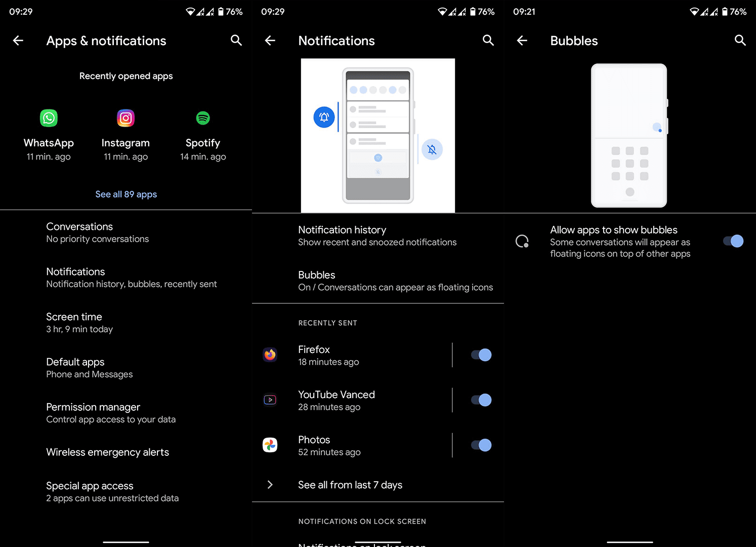Toggle Firefox notifications switch

481,355
